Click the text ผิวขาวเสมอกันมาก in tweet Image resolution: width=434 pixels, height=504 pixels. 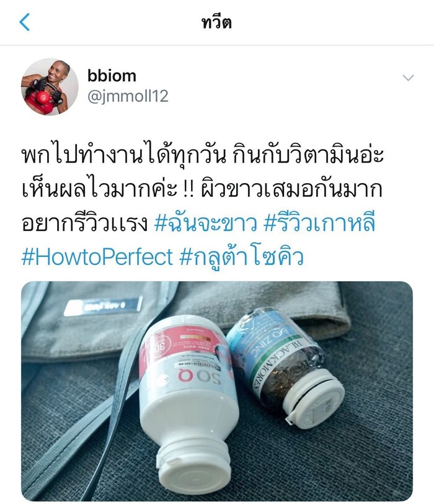(x=291, y=189)
